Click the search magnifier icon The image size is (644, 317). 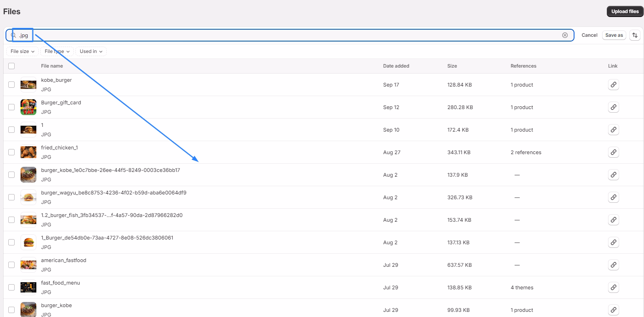click(13, 35)
